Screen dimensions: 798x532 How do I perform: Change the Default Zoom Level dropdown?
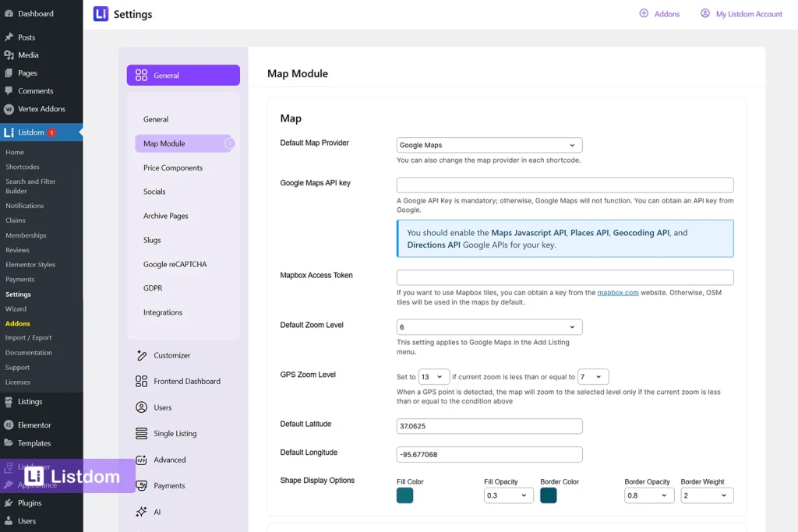pyautogui.click(x=489, y=326)
